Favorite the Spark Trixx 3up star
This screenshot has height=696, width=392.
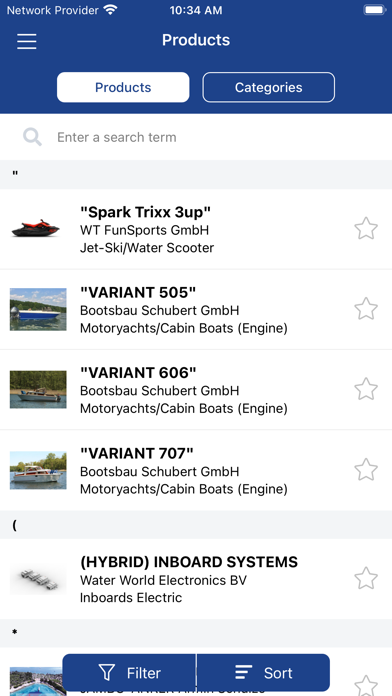tap(366, 229)
